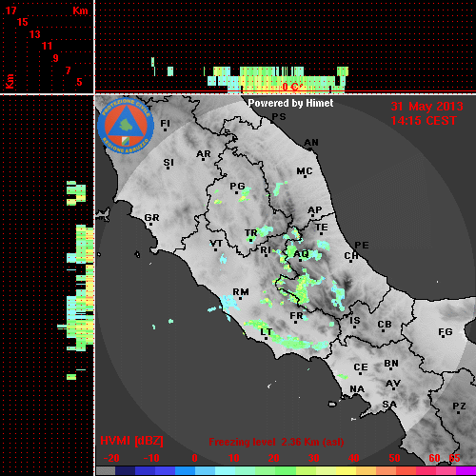Click the 'HVMI [dBZ]' legend title

coord(131,441)
